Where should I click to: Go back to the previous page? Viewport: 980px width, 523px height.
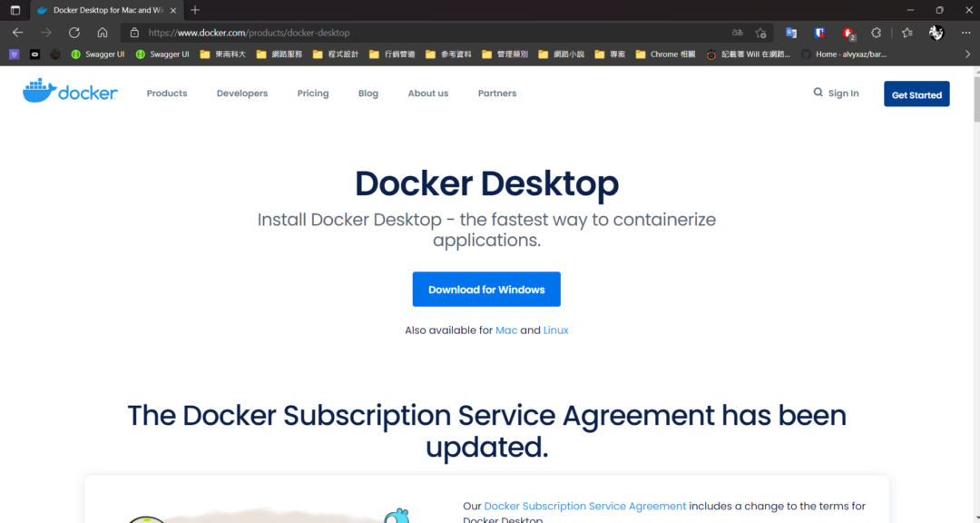point(17,33)
